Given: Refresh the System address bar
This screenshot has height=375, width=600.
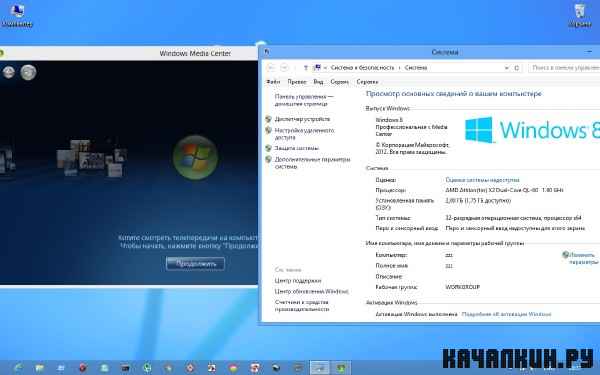Looking at the screenshot, I should [x=516, y=68].
